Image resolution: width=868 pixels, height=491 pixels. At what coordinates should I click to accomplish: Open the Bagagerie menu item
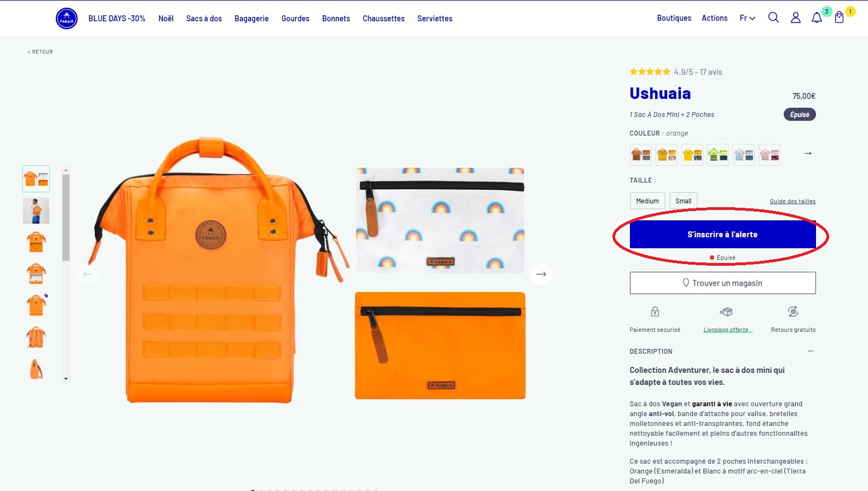pos(252,19)
